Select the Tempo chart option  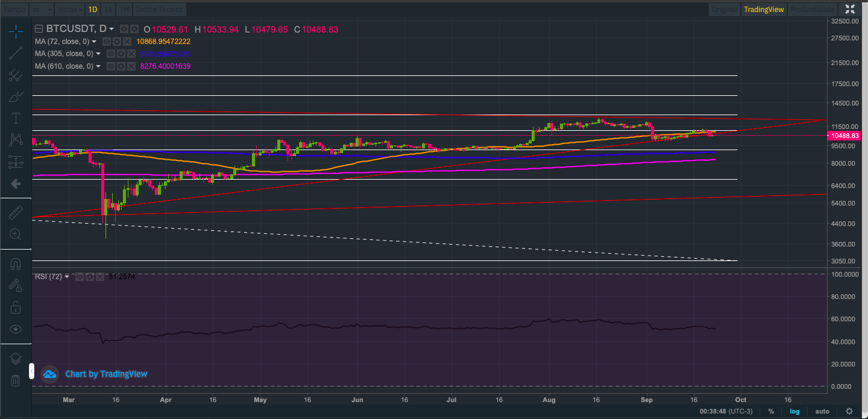(14, 10)
